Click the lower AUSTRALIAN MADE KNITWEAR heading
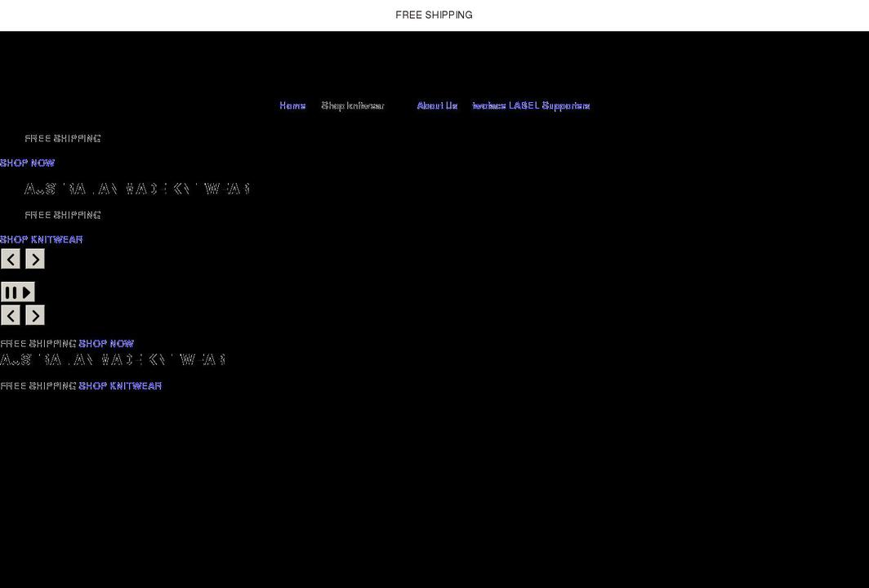Screen dimensions: 869x588 [113, 359]
